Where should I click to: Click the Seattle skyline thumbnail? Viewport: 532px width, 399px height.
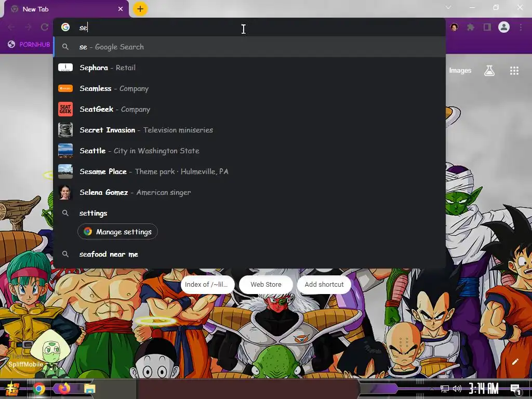(x=65, y=151)
